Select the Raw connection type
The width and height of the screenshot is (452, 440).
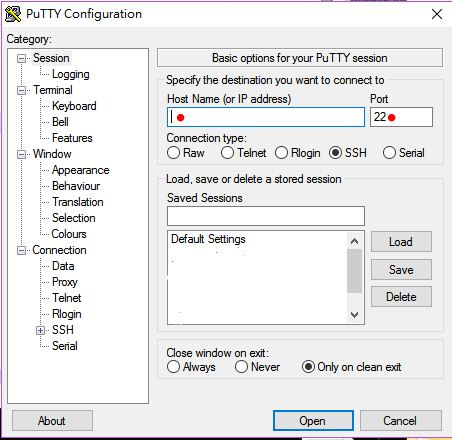click(x=173, y=153)
